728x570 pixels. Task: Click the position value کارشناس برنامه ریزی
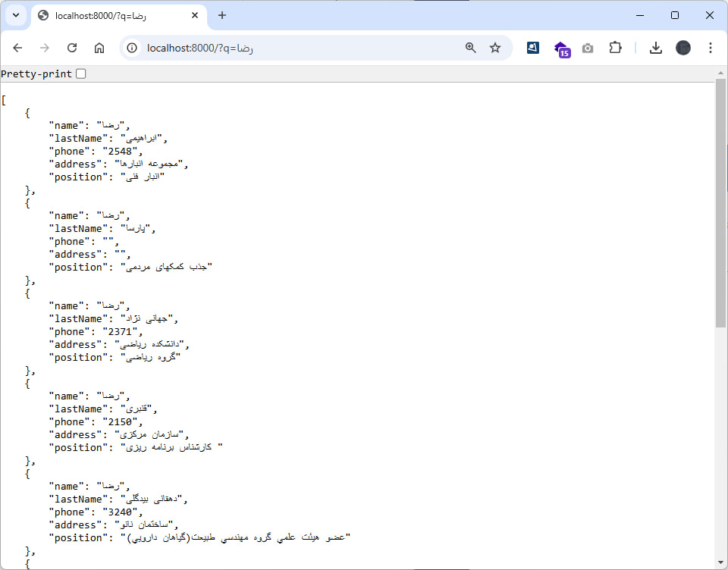168,447
